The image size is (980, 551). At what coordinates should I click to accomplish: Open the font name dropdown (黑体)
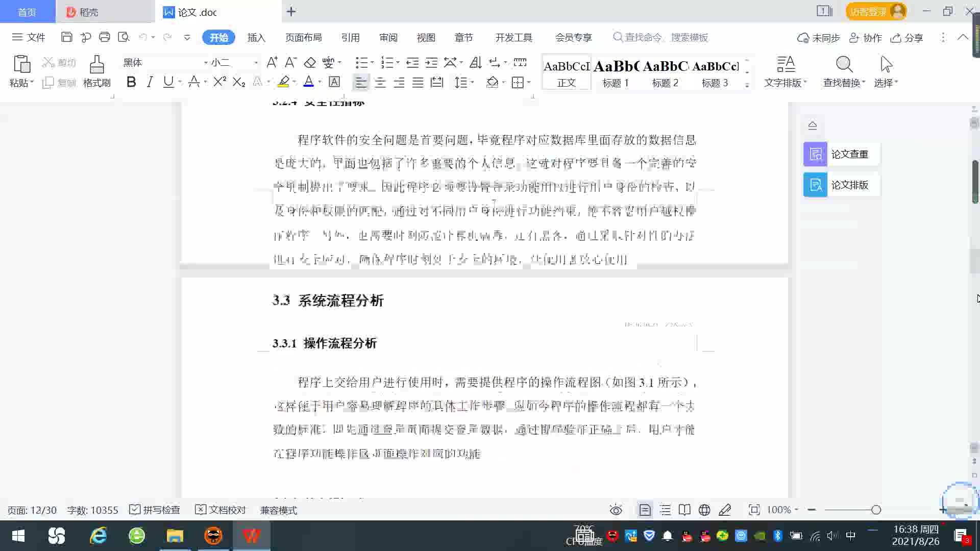click(206, 63)
